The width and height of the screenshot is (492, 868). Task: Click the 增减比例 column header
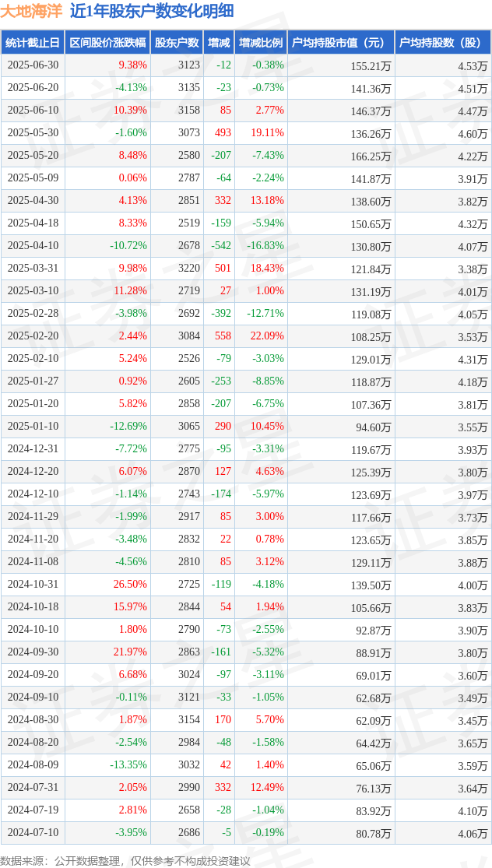[260, 43]
